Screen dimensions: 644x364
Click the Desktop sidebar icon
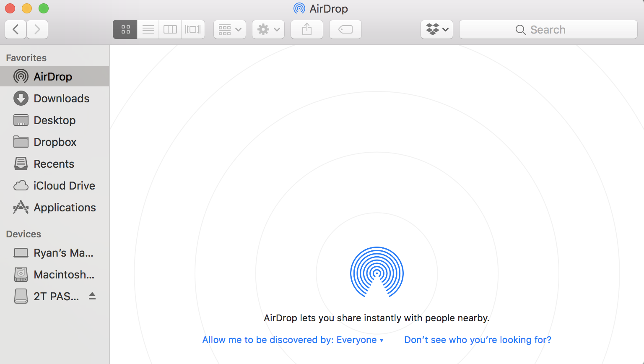(x=21, y=120)
